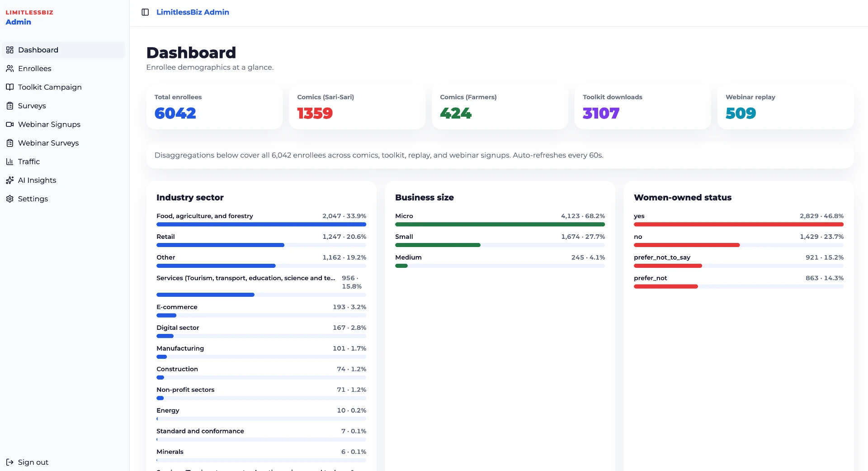The width and height of the screenshot is (868, 471).
Task: Click the 'prefer_not_to_say' label
Action: [x=662, y=257]
